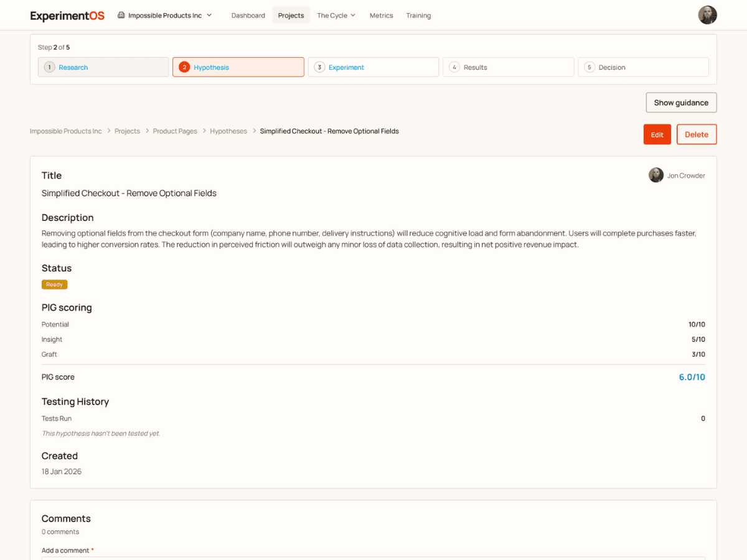Open the Dashboard nav item
The height and width of the screenshot is (560, 747).
[x=248, y=16]
